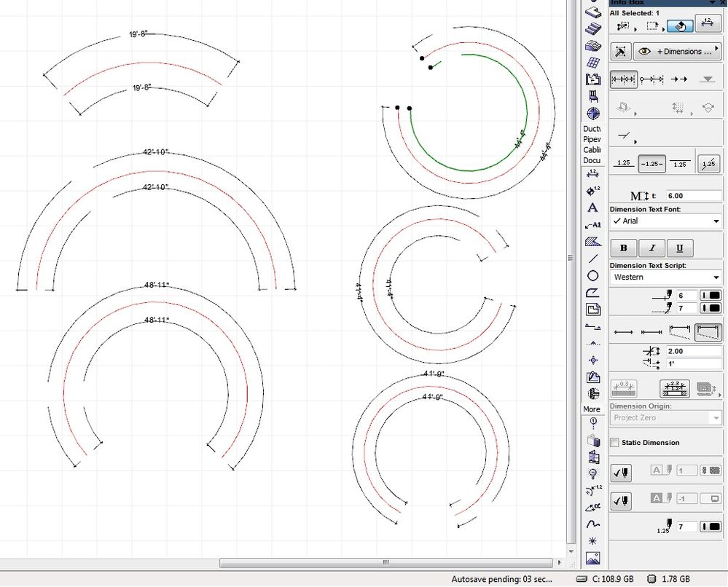
Task: Select the Label tool in toolbox
Action: pyautogui.click(x=592, y=225)
